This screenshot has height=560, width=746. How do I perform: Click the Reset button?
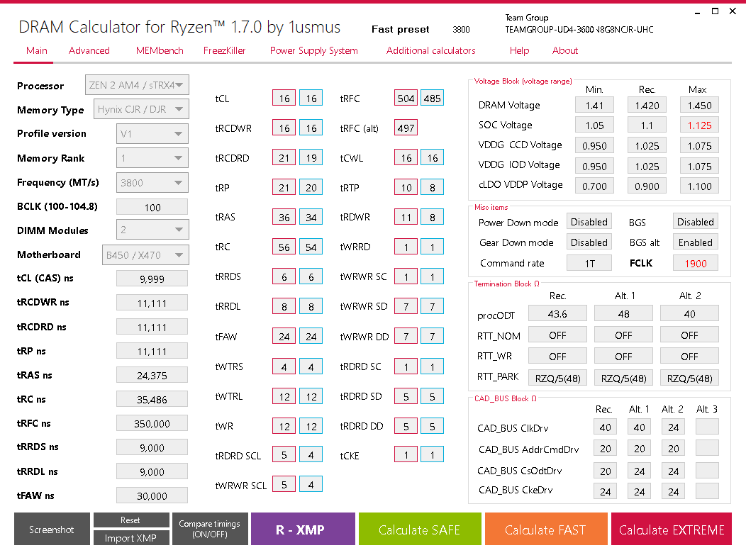[131, 520]
